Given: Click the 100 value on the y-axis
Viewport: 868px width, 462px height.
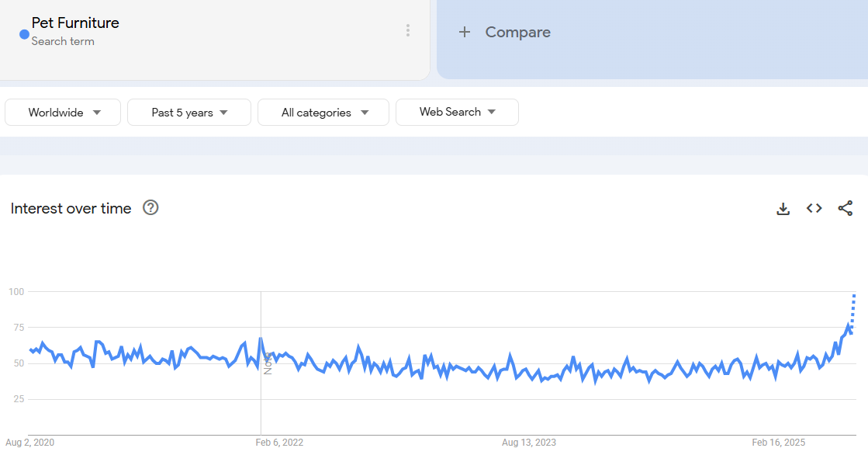Looking at the screenshot, I should [x=16, y=292].
